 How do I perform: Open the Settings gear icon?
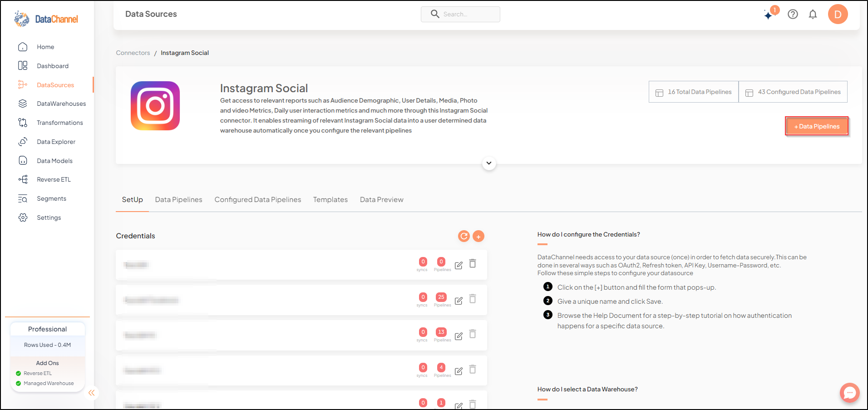23,217
